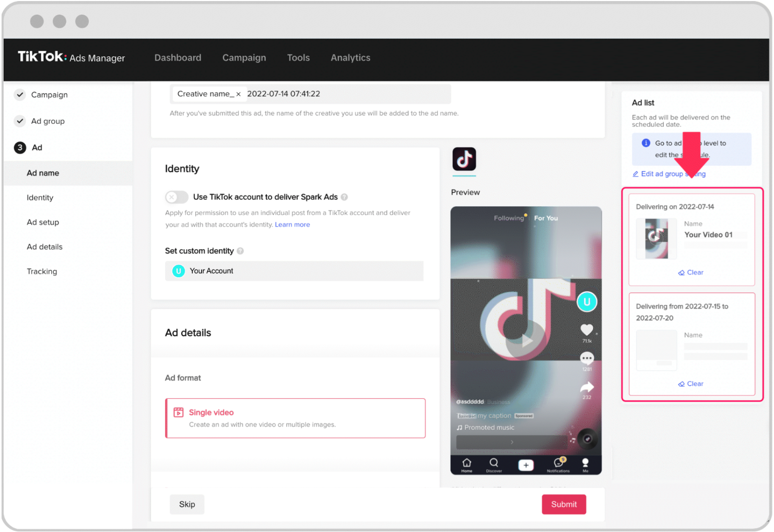Open Your Video 01 thumbnail

coord(656,239)
